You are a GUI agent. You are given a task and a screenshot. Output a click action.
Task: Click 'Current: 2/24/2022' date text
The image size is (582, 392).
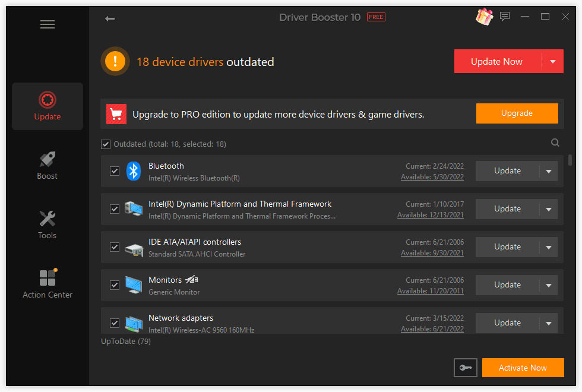tap(435, 166)
